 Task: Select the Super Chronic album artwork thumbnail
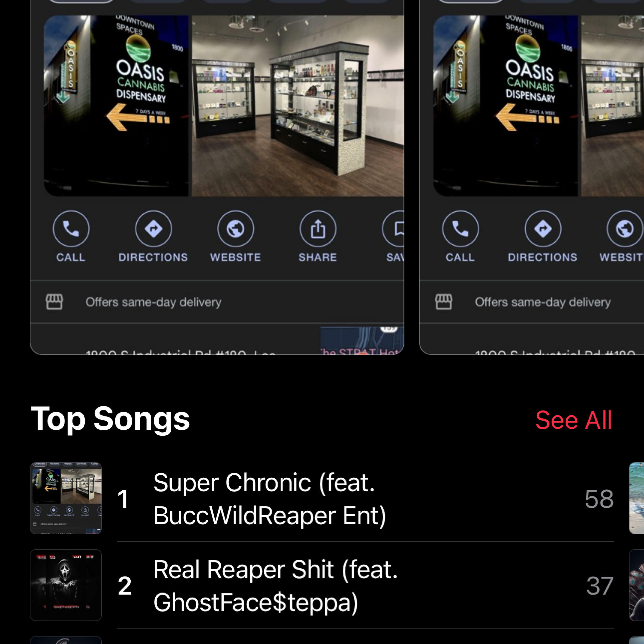[x=66, y=498]
